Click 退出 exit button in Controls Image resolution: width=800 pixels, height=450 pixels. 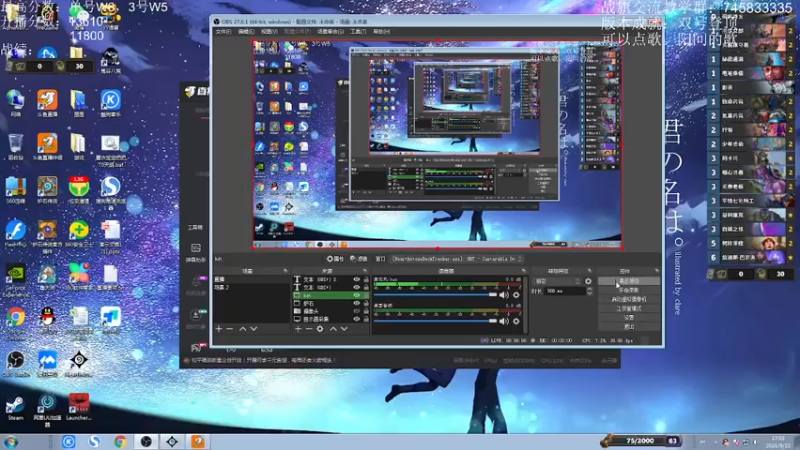[629, 327]
